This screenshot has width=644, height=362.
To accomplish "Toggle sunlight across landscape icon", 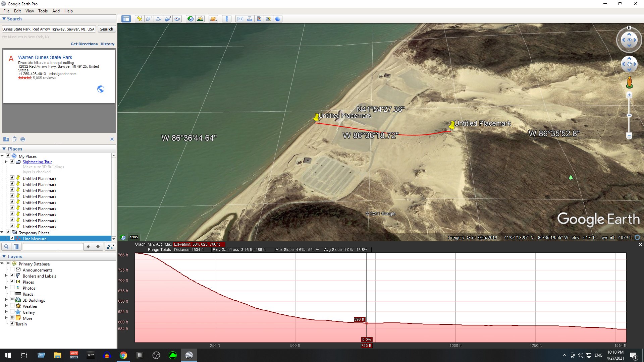I will pos(200,19).
